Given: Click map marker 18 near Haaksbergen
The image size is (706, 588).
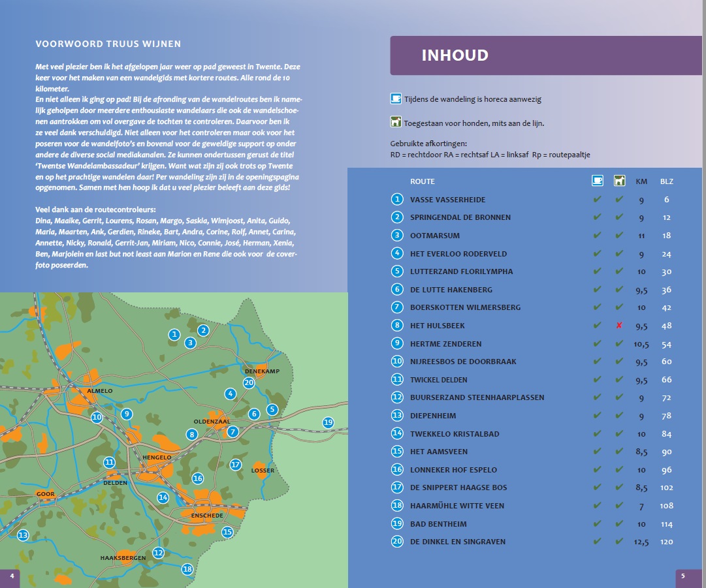Looking at the screenshot, I should [187, 569].
